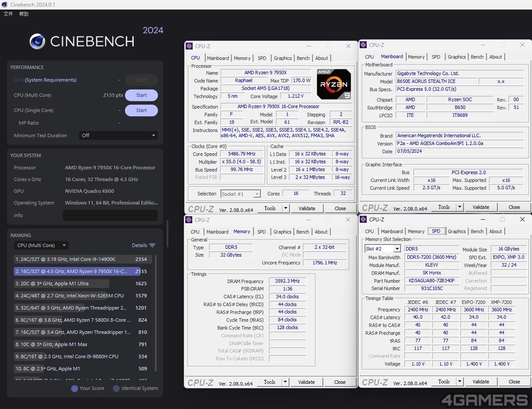Click the Core Speed value 5486.79 MHz
The height and width of the screenshot is (409, 532).
pyautogui.click(x=242, y=154)
